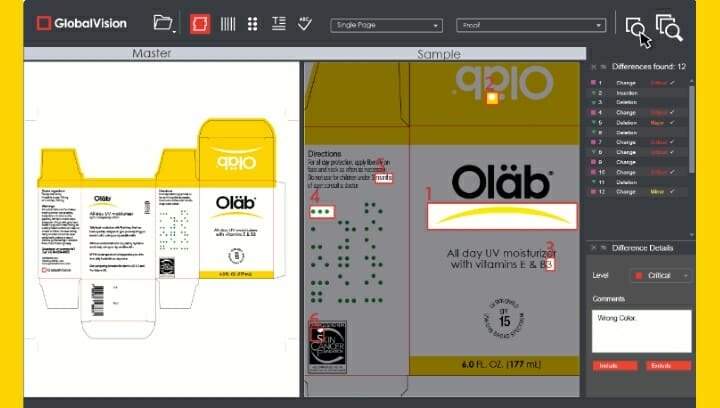Click the 'Differences found: 12' heading

(649, 67)
